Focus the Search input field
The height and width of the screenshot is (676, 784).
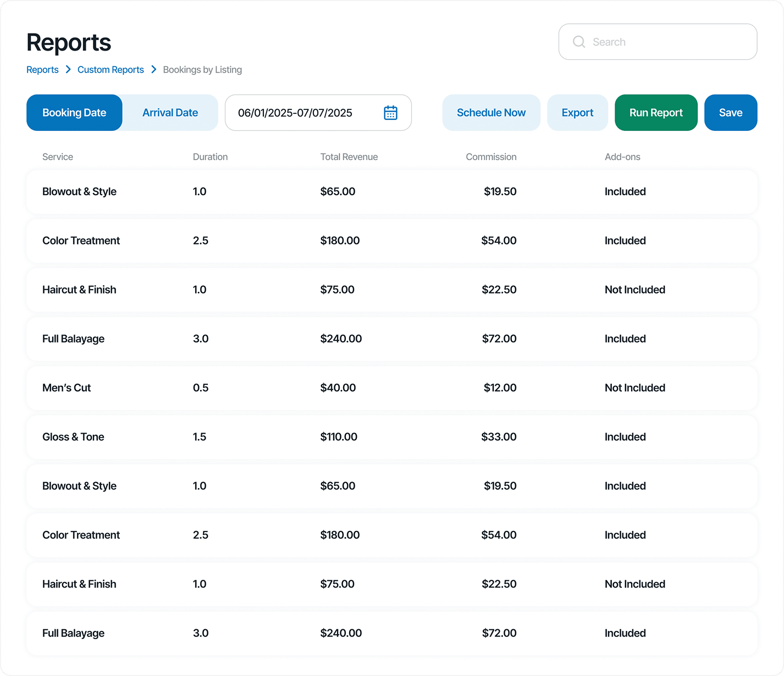[658, 42]
